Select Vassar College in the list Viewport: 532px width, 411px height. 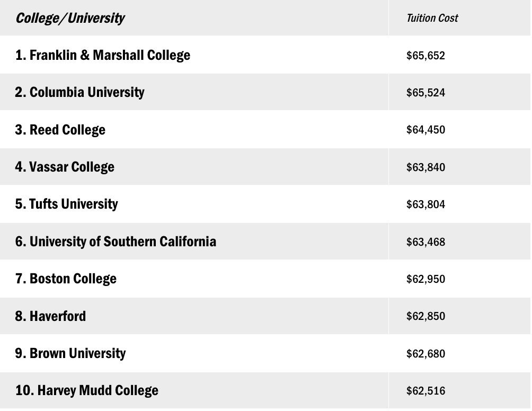click(65, 167)
